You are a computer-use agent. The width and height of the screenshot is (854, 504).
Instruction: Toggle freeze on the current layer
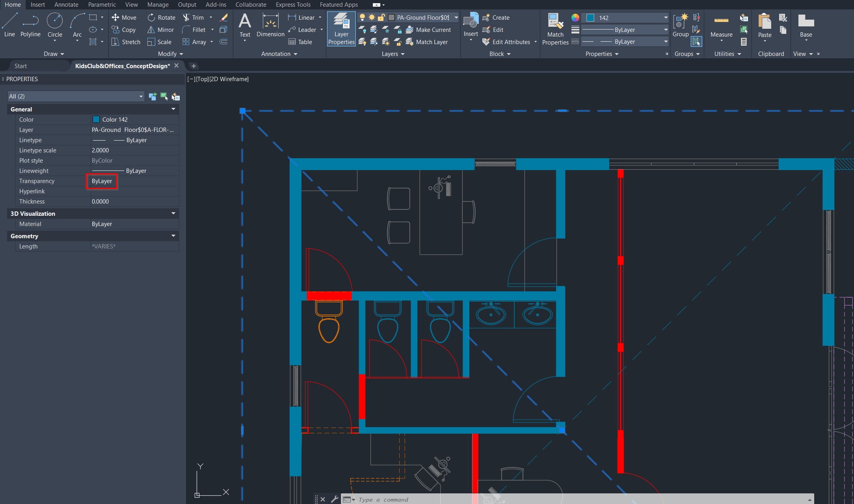pos(372,17)
